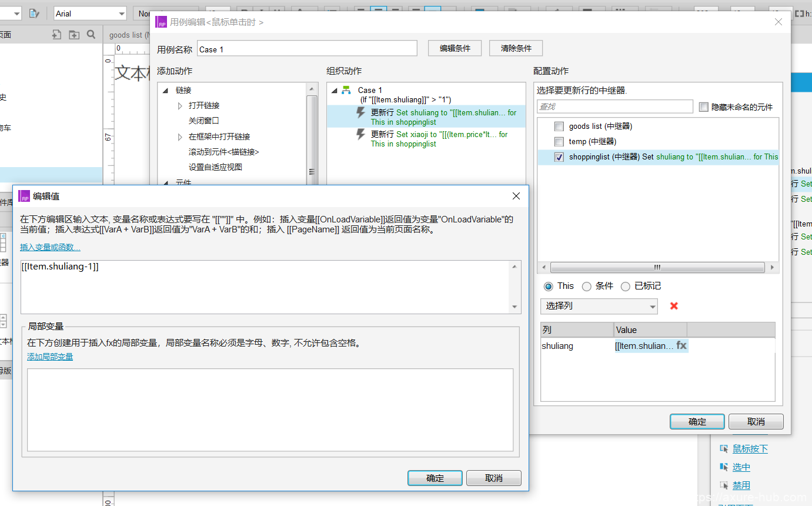Click 添加局部变量 link
The width and height of the screenshot is (812, 506).
click(x=50, y=357)
